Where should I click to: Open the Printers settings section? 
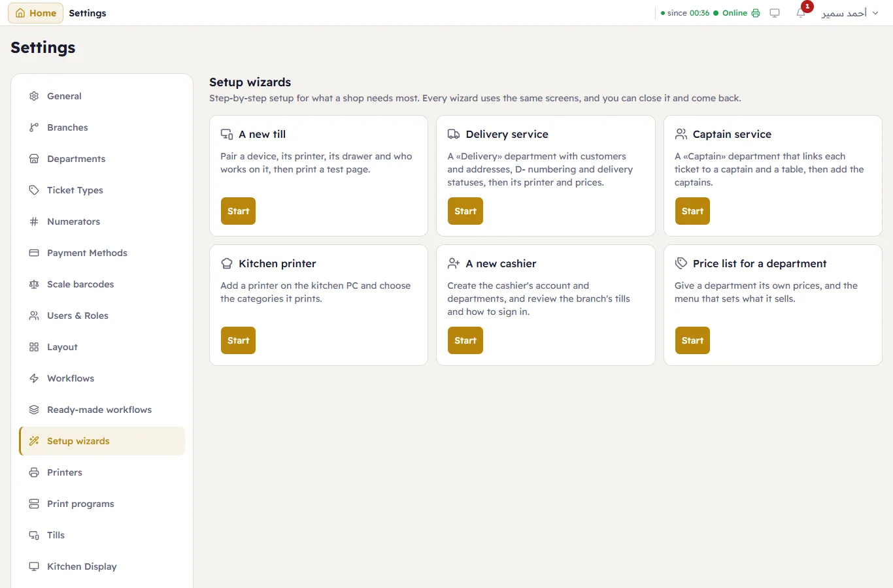[103, 472]
